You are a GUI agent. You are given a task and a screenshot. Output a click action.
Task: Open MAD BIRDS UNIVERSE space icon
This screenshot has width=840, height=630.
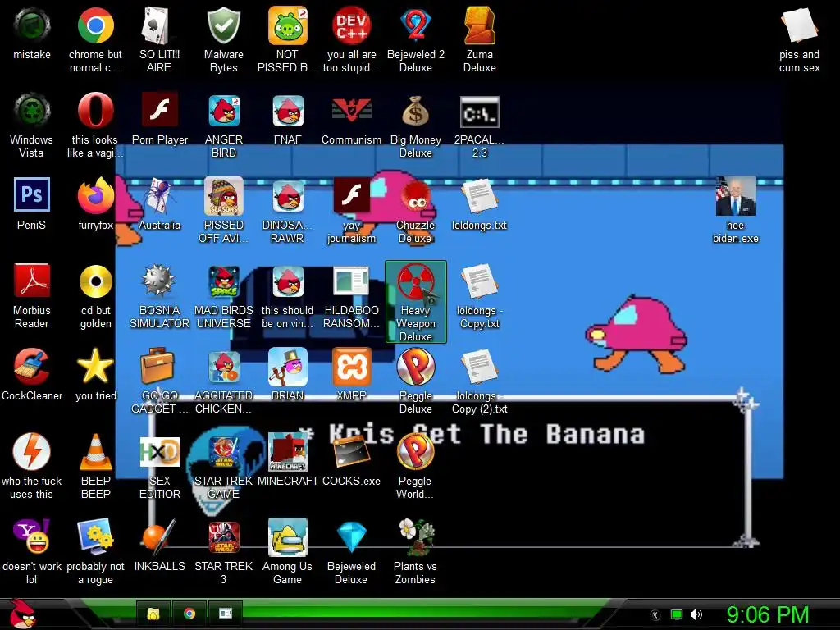[x=223, y=282]
